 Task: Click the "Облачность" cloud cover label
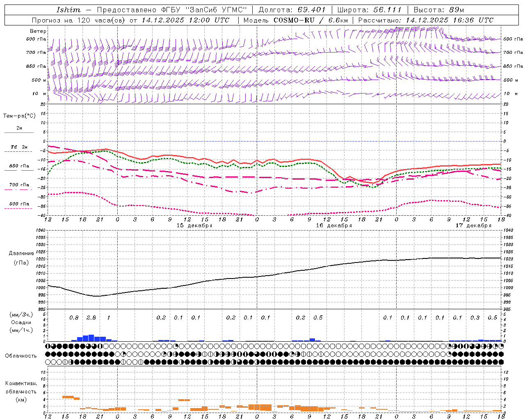point(21,356)
